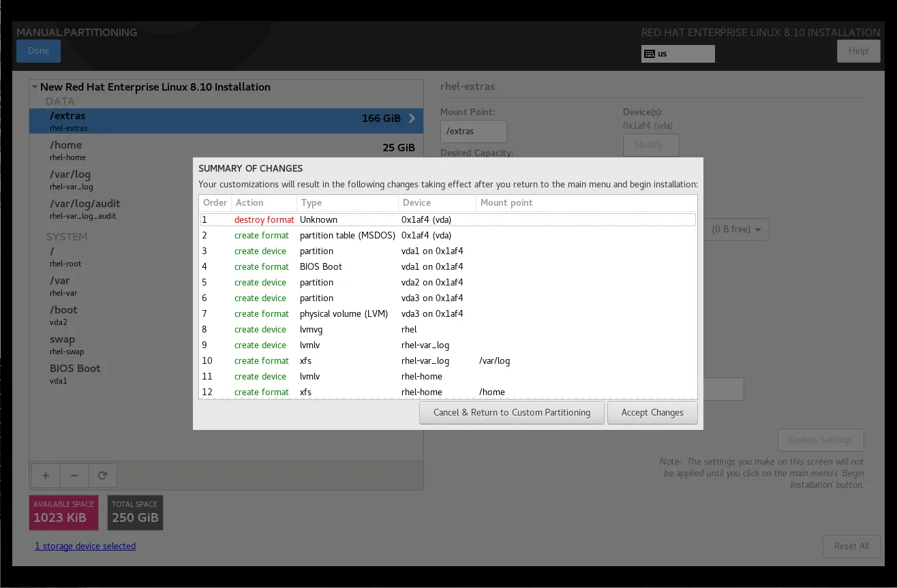
Task: Select row 9 lvmlv rhel-var_log
Action: pos(448,345)
